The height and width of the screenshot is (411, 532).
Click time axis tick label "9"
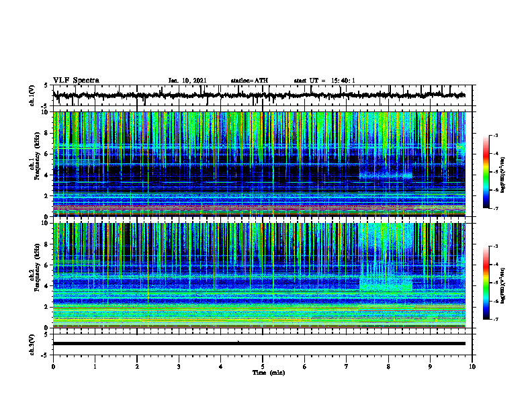(430, 367)
